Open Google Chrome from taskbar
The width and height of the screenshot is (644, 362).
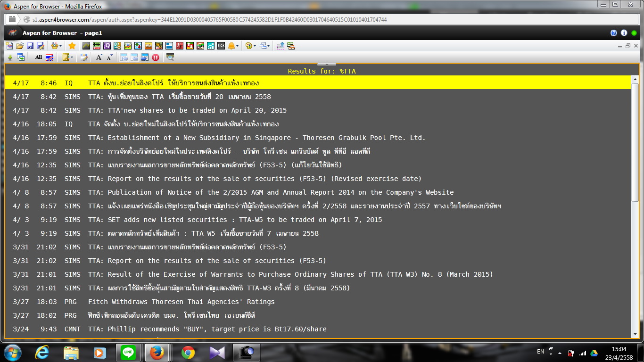point(188,353)
